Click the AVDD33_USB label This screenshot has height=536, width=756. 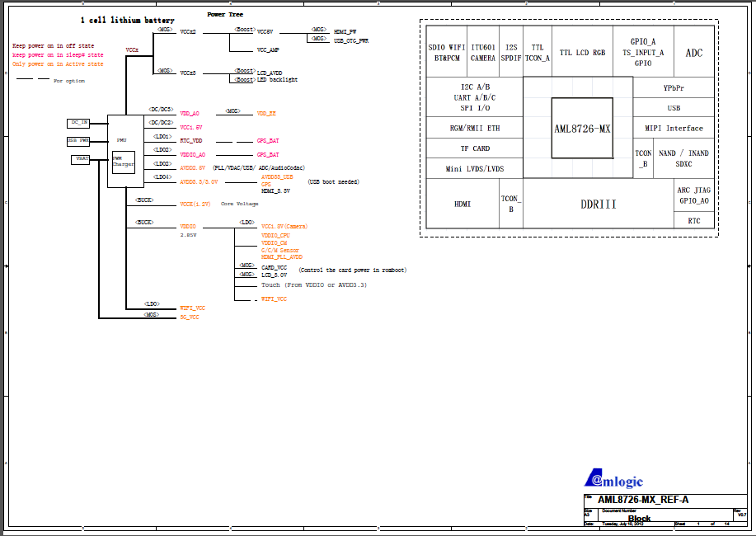pos(277,177)
